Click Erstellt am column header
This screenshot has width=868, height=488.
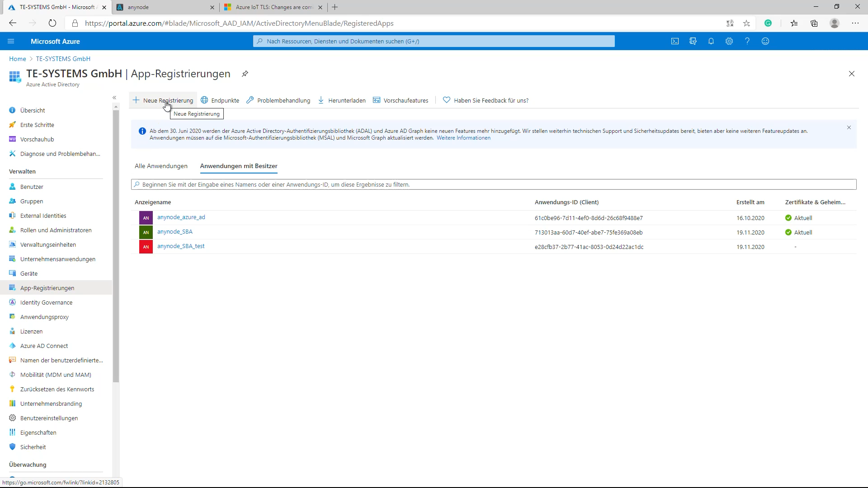750,202
